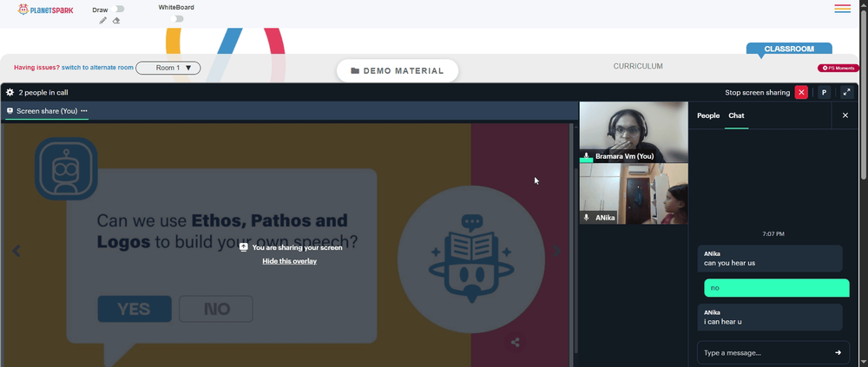The height and width of the screenshot is (367, 868).
Task: Open the DEMO MATERIAL button
Action: click(x=398, y=71)
